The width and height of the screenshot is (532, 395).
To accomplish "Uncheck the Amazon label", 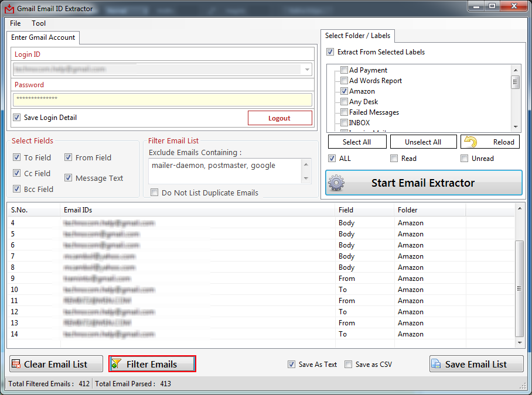I will pos(344,91).
